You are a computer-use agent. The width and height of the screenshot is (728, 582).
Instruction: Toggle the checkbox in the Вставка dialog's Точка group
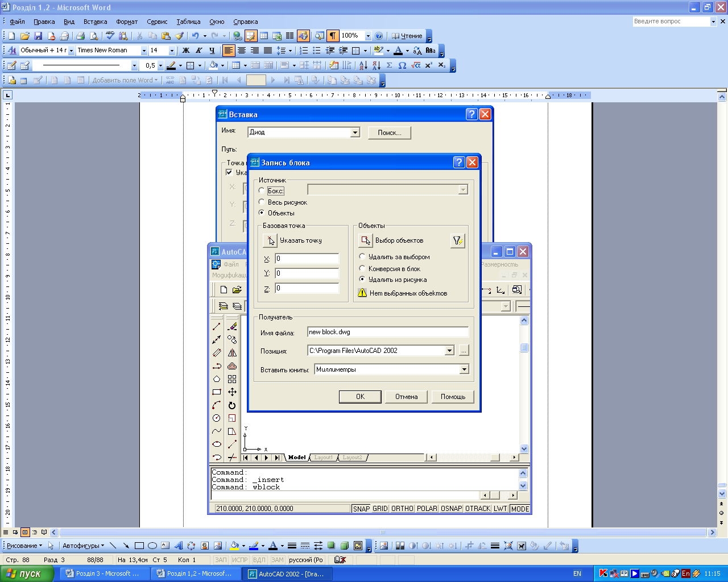(x=229, y=172)
